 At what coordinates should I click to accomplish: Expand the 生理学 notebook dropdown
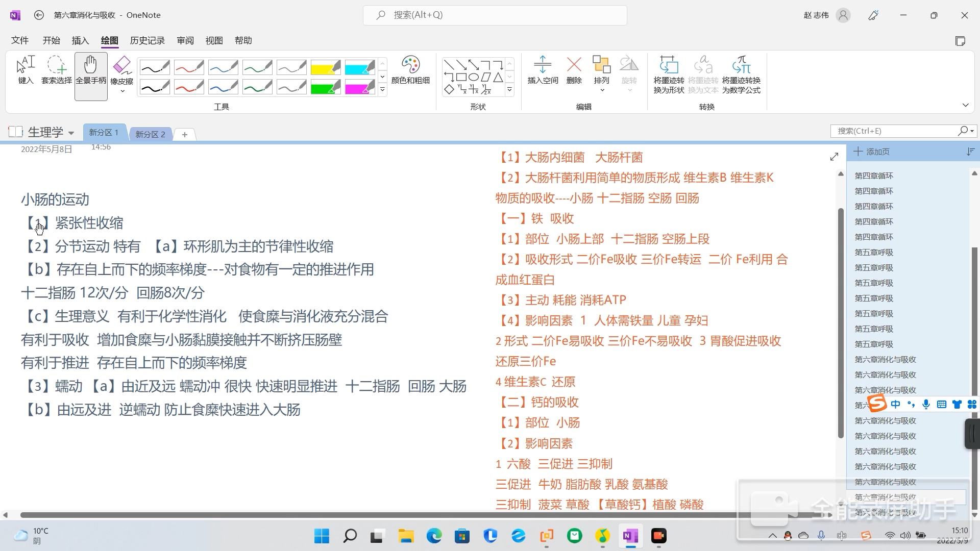71,133
